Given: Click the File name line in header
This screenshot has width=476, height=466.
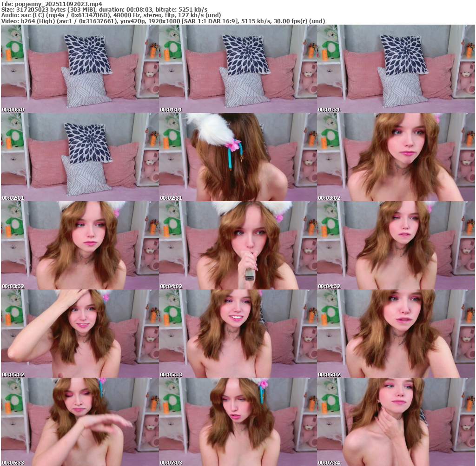Looking at the screenshot, I should pos(52,3).
